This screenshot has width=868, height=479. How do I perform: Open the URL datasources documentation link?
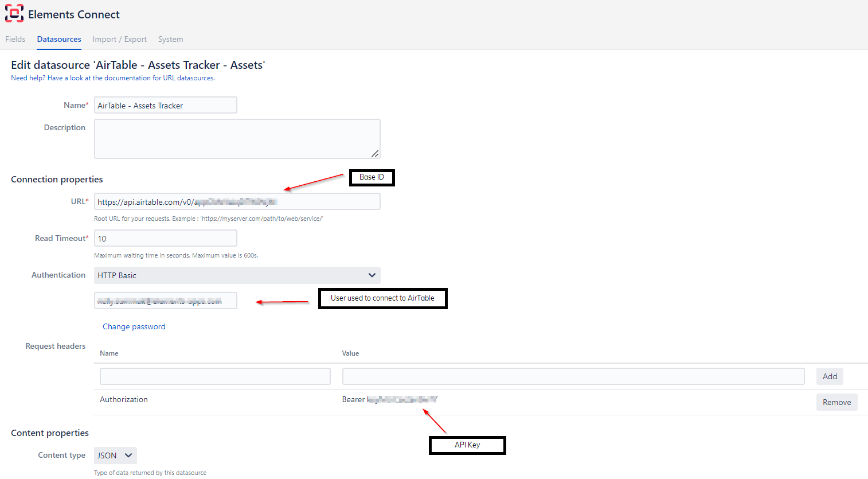point(113,78)
